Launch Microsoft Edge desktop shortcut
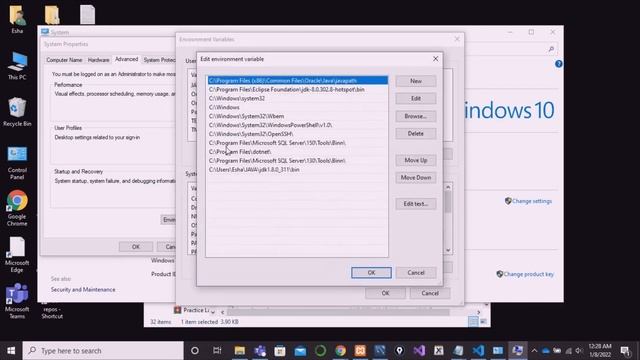The width and height of the screenshot is (640, 360). 17,255
